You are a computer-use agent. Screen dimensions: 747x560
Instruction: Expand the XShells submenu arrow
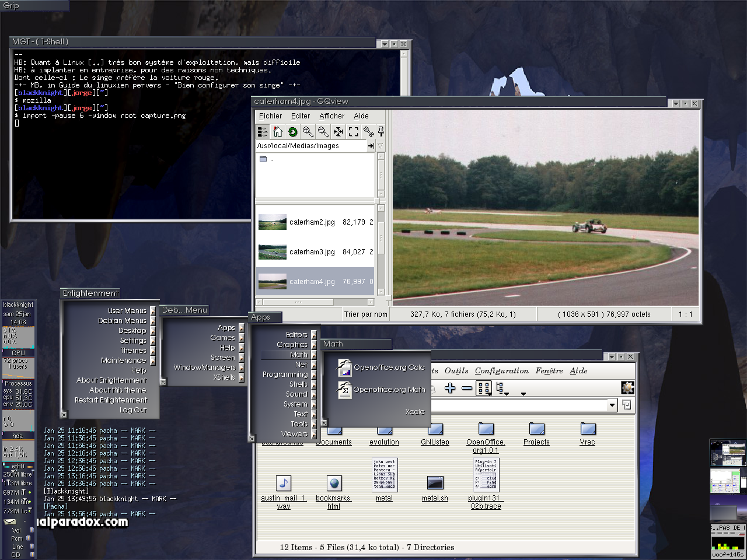click(x=242, y=377)
